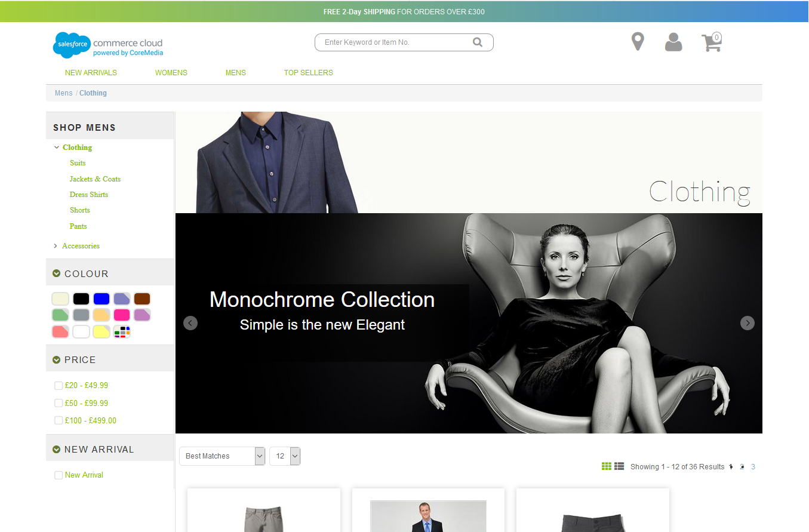Open the Best Matches sort dropdown

click(x=222, y=456)
